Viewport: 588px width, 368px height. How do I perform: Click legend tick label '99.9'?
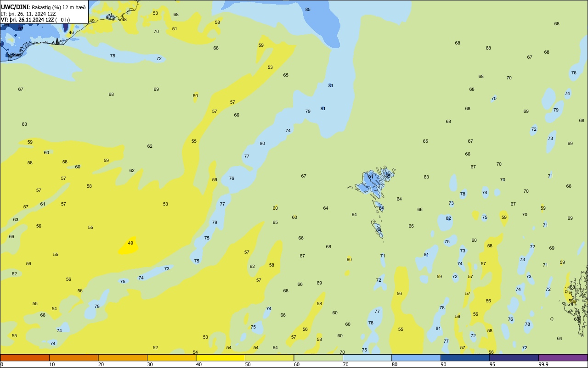543,364
